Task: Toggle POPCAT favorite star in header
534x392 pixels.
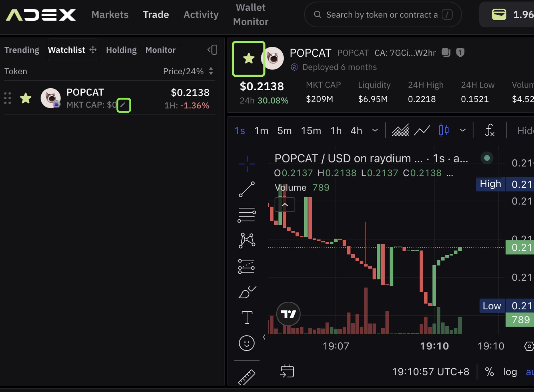Action: click(x=249, y=58)
